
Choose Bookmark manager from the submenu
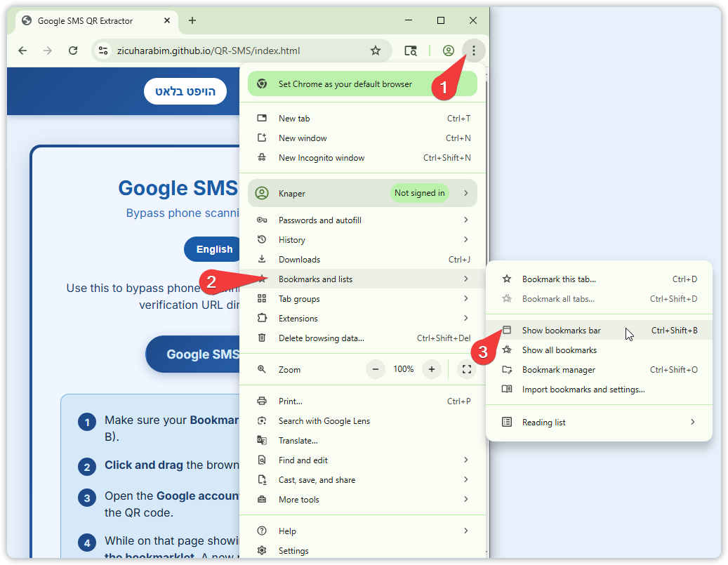pyautogui.click(x=559, y=370)
